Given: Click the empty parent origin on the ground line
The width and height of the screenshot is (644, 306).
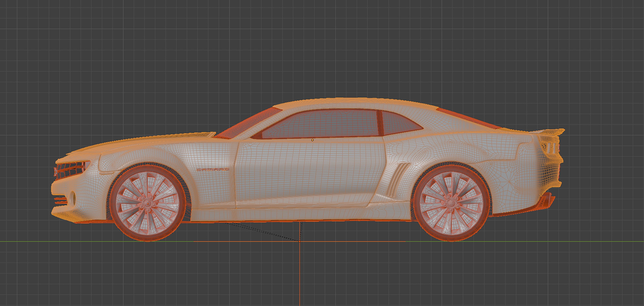Looking at the screenshot, I should [300, 241].
